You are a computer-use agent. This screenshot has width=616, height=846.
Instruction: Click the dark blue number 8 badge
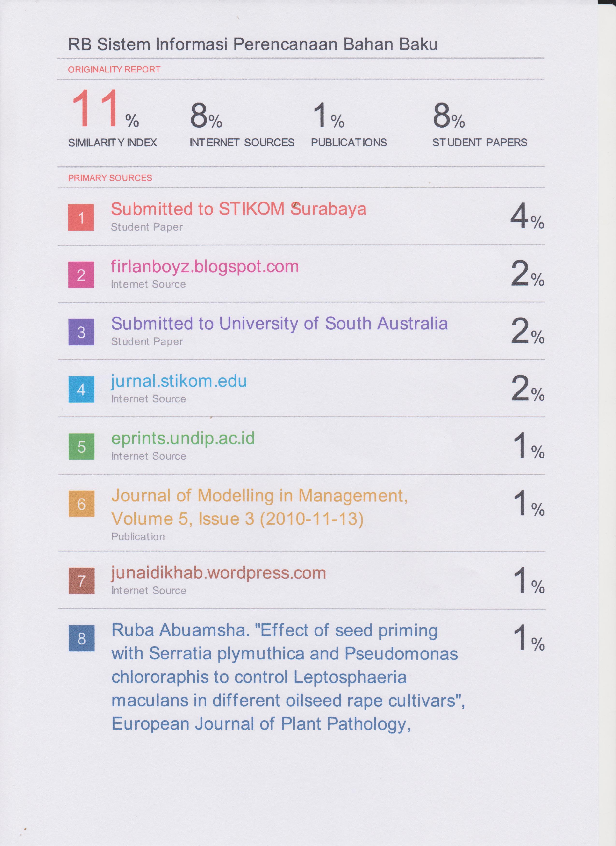pyautogui.click(x=81, y=638)
